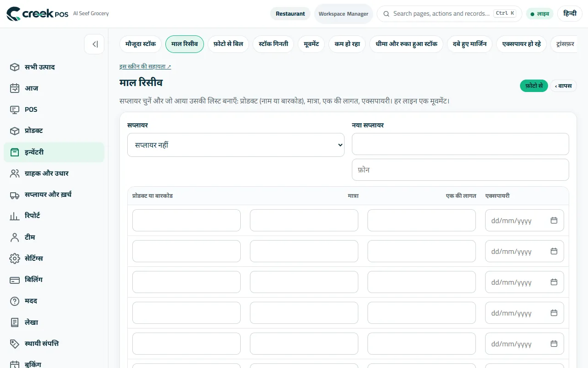This screenshot has height=368, width=588.
Task: Open calendar picker in second row expiry field
Action: tap(554, 252)
